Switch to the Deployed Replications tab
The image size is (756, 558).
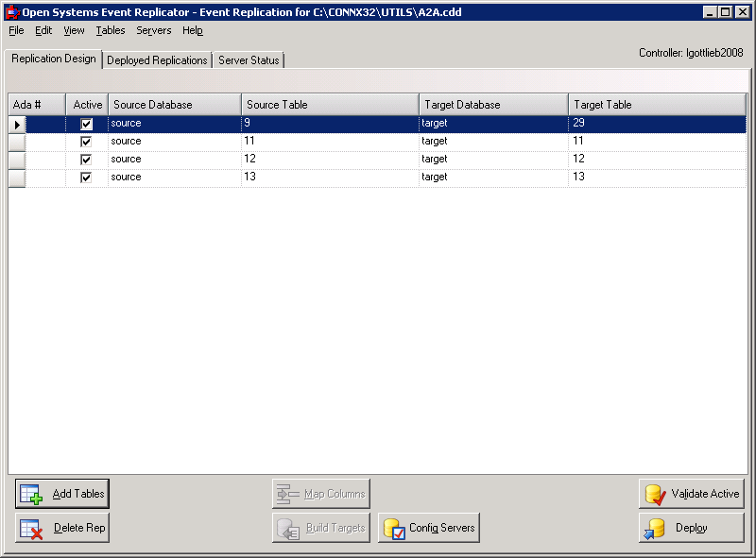156,59
